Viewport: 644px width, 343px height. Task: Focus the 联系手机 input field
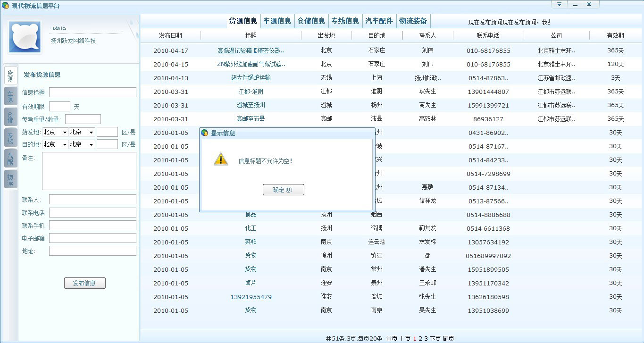pyautogui.click(x=92, y=226)
